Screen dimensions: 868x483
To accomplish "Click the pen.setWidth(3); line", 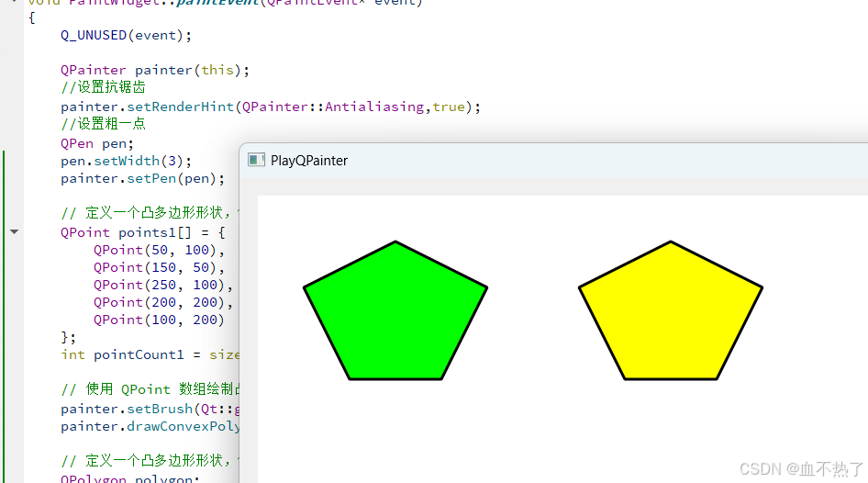I will pos(127,162).
